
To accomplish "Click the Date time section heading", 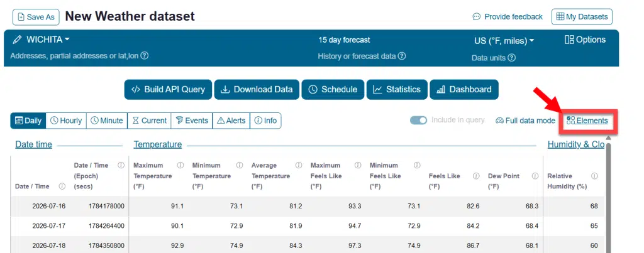I will pyautogui.click(x=34, y=144).
